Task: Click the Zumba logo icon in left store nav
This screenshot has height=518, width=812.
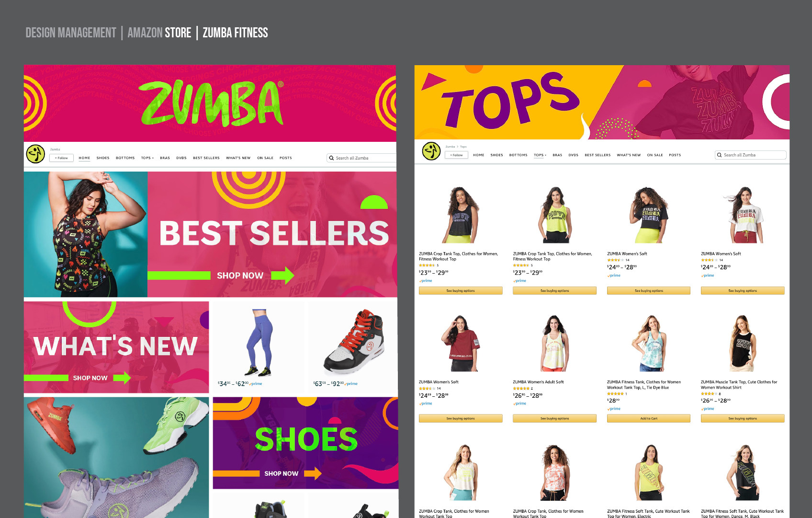Action: (x=35, y=154)
